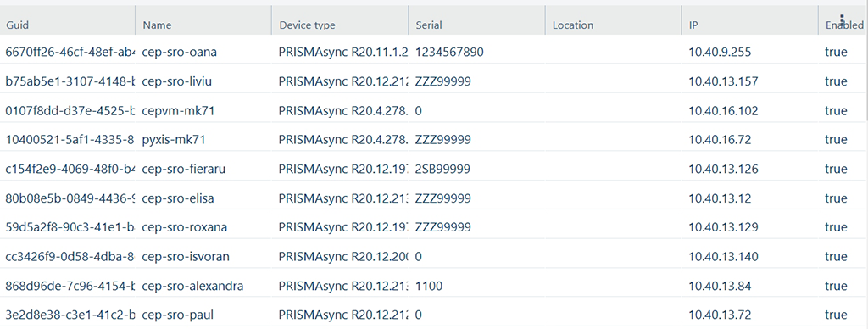Select the cep-sro-isvoran device

point(186,256)
